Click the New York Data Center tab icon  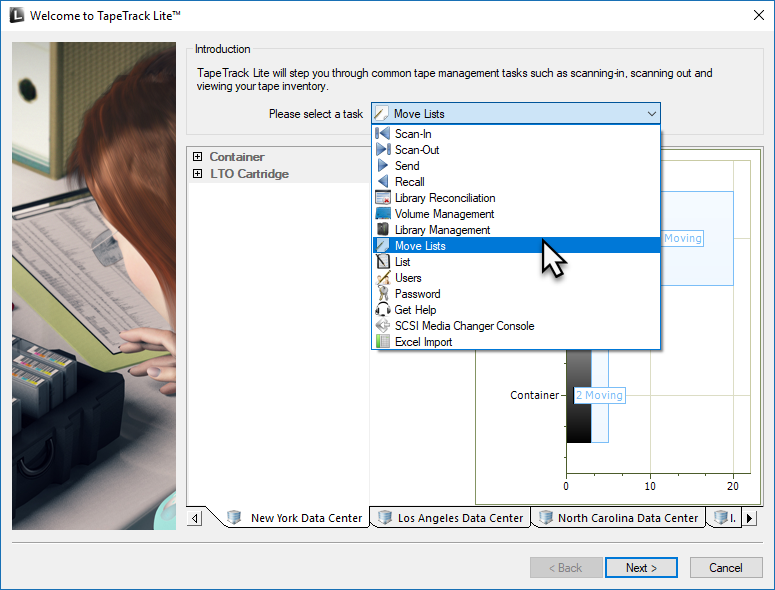(234, 517)
